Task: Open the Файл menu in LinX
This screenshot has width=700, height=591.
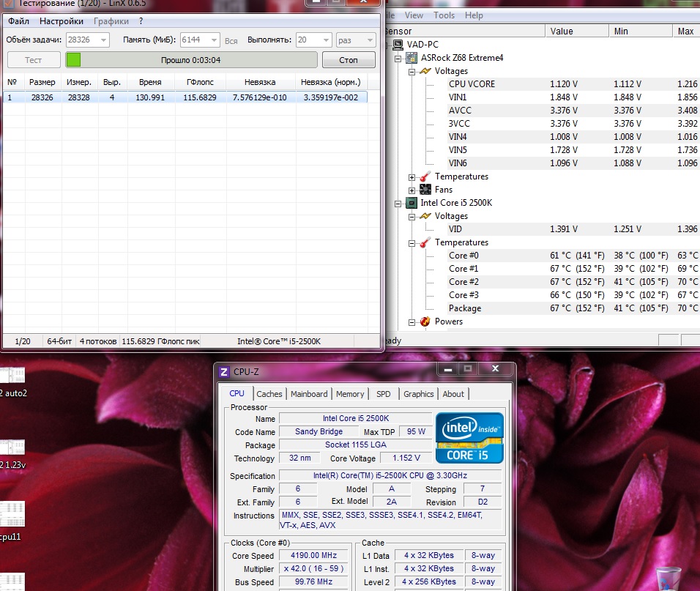Action: (18, 21)
